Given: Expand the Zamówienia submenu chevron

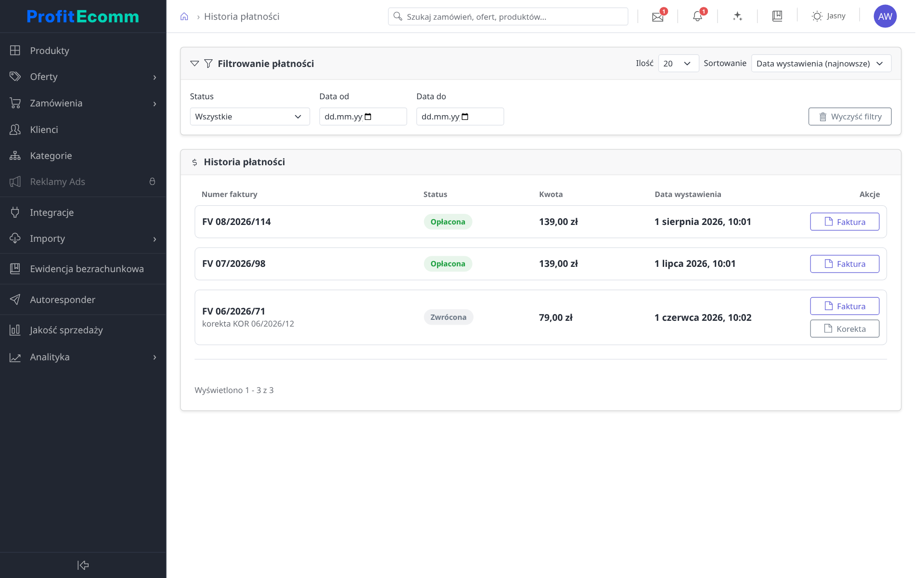Looking at the screenshot, I should (x=154, y=104).
